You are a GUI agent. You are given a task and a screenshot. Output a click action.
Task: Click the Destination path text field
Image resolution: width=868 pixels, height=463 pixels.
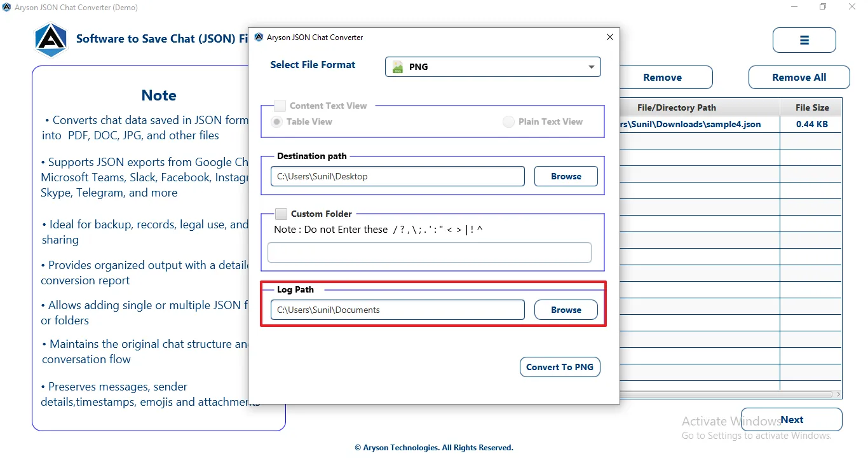(x=398, y=176)
